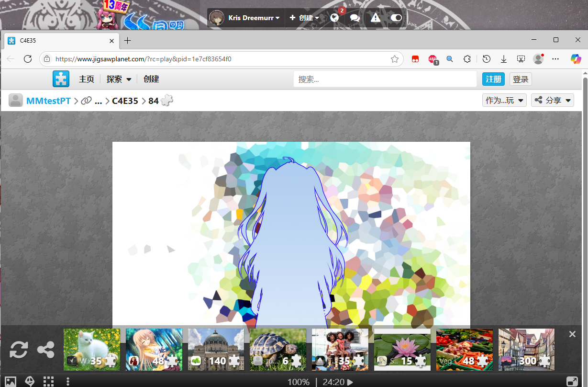Open the vegetables 48-piece puzzle
Screen dimensions: 588x387
(465, 350)
